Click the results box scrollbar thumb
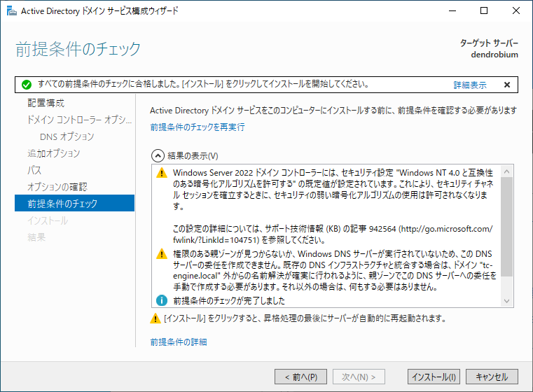This screenshot has height=392, width=533. click(507, 227)
